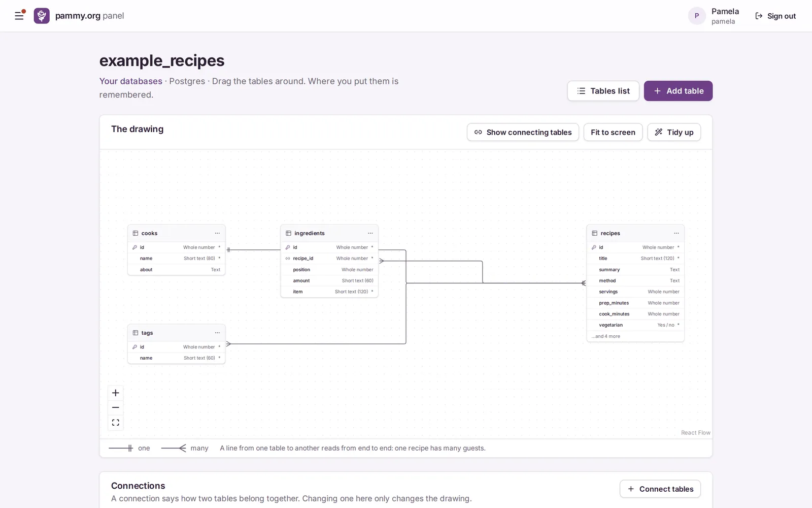Connect tables with a new connection
This screenshot has width=812, height=508.
tap(660, 489)
